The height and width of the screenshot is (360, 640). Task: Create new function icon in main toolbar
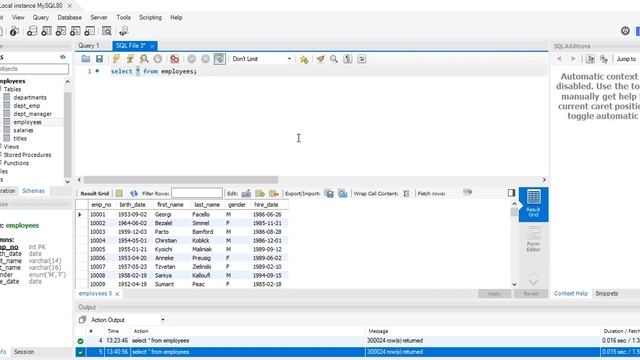click(90, 31)
